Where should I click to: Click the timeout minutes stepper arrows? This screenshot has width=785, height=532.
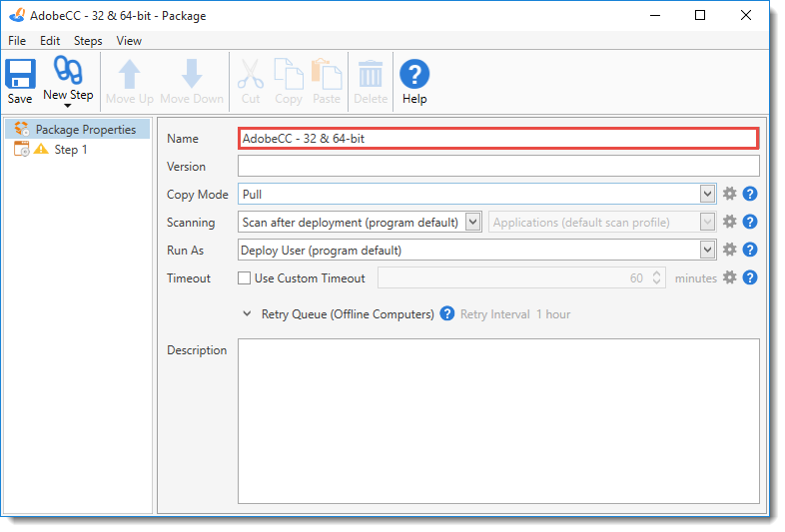pyautogui.click(x=657, y=277)
